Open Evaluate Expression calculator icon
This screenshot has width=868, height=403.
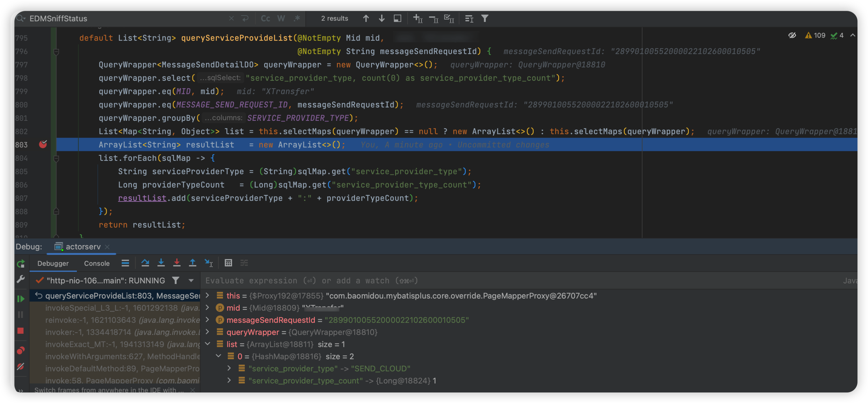tap(228, 263)
